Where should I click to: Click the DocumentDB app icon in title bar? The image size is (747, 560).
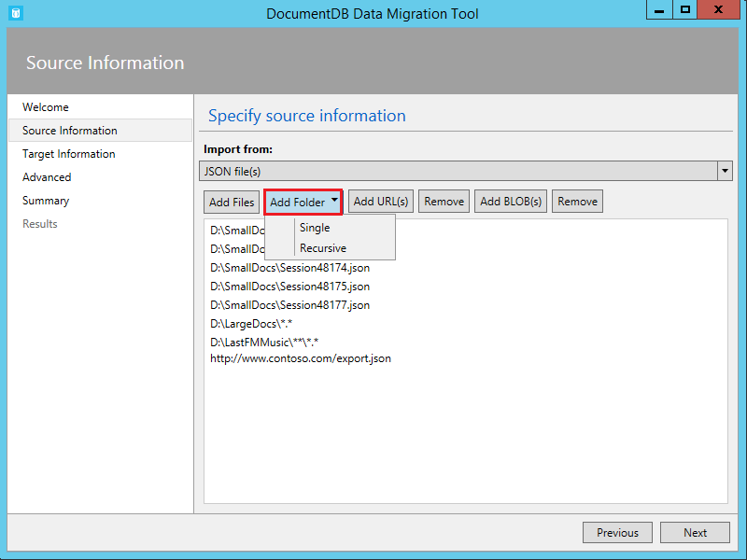16,13
